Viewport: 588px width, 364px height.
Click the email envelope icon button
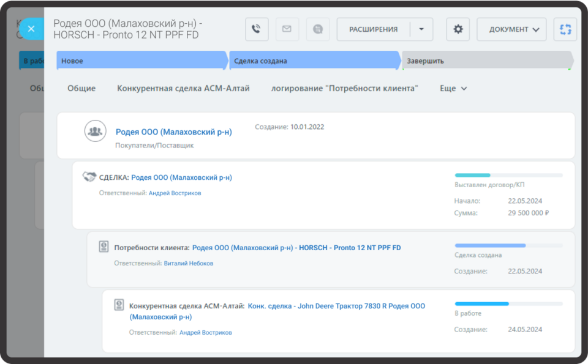[287, 29]
